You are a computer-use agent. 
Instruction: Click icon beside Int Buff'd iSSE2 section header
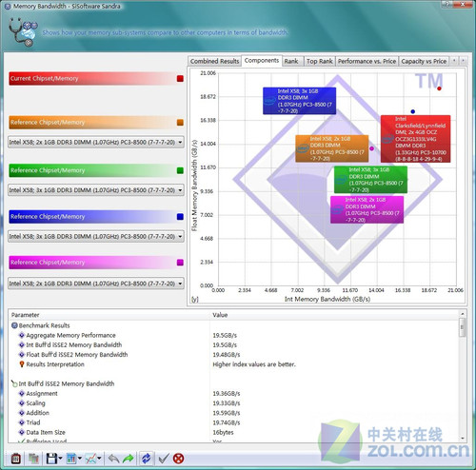click(14, 383)
